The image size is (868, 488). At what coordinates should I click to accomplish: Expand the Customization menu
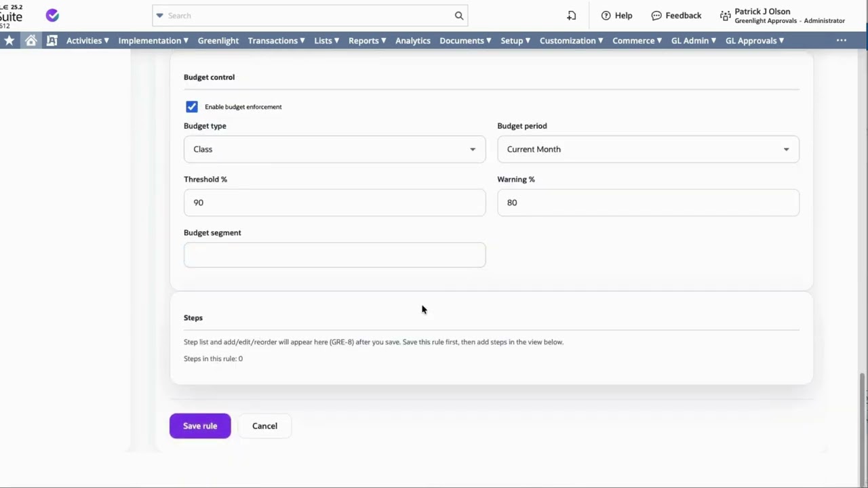pos(571,41)
